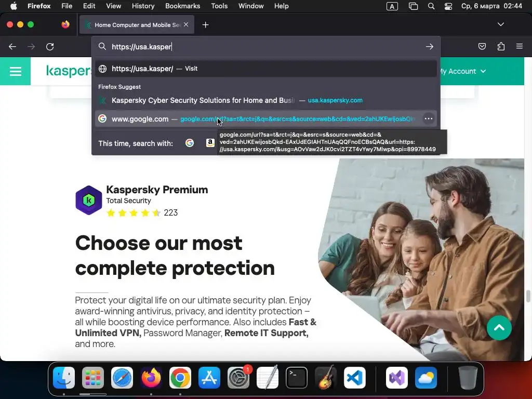The image size is (532, 399).
Task: Go back to previous page
Action: click(12, 46)
